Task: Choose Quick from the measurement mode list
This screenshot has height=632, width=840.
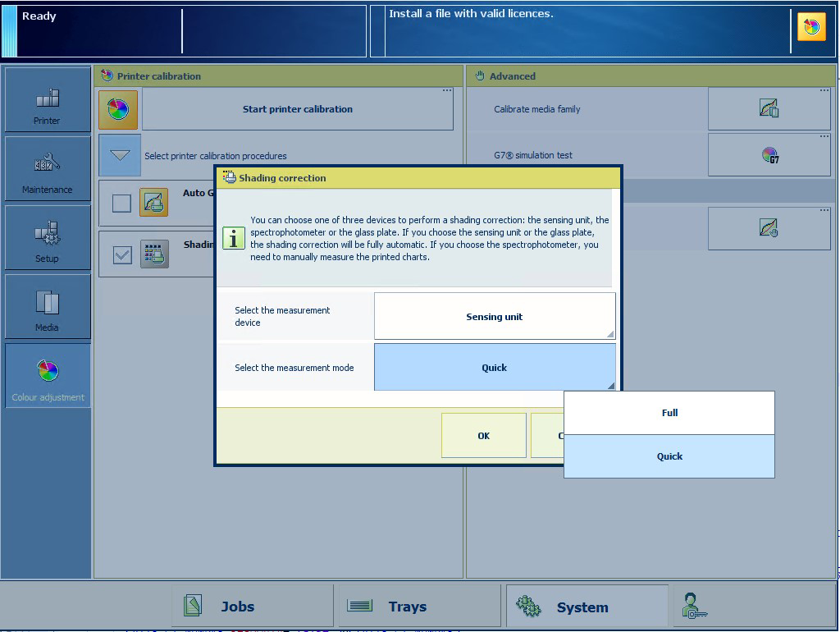Action: click(x=669, y=456)
